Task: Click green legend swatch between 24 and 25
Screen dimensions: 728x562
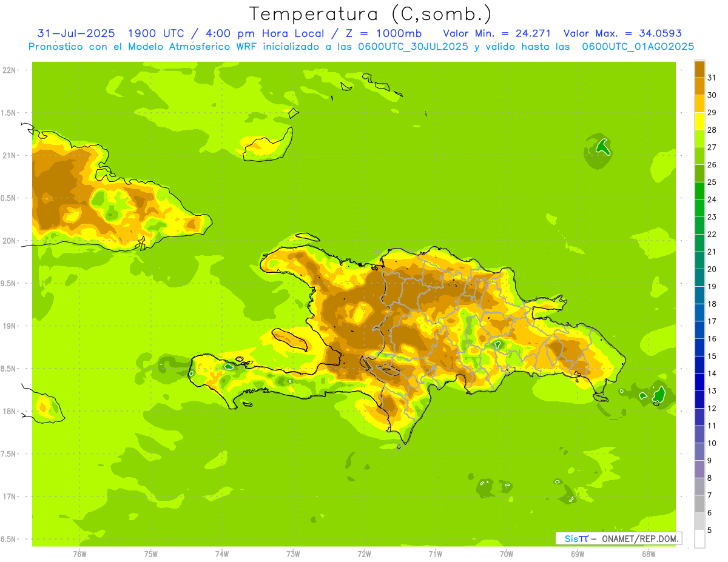Action: [x=699, y=191]
